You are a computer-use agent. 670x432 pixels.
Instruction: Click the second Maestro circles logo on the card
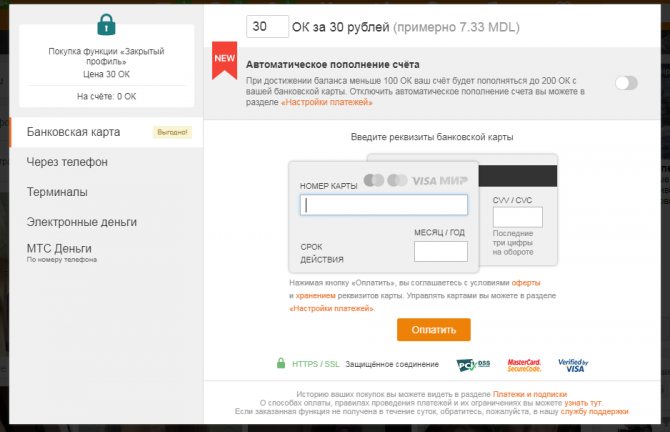click(397, 180)
